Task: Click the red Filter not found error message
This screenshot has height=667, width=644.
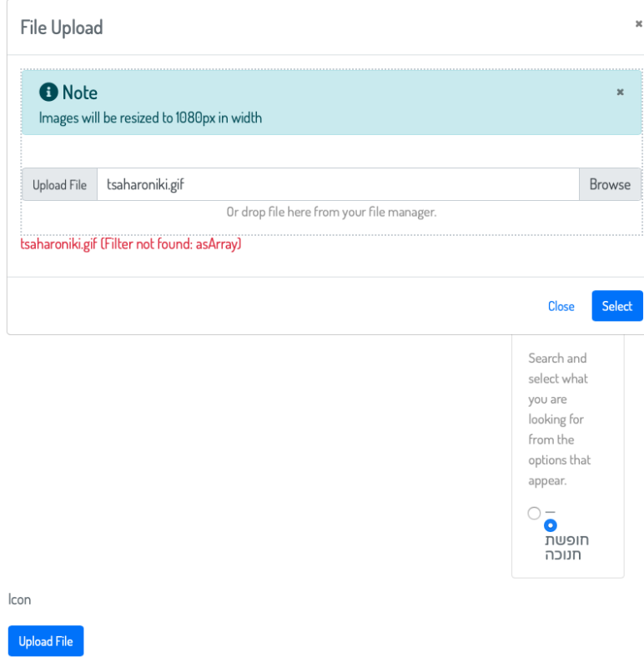Action: 131,244
